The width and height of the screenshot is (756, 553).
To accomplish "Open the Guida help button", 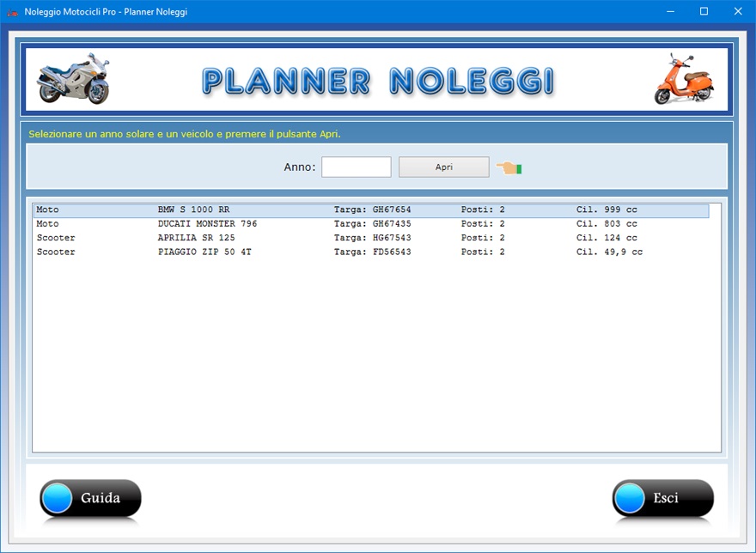I will 91,498.
